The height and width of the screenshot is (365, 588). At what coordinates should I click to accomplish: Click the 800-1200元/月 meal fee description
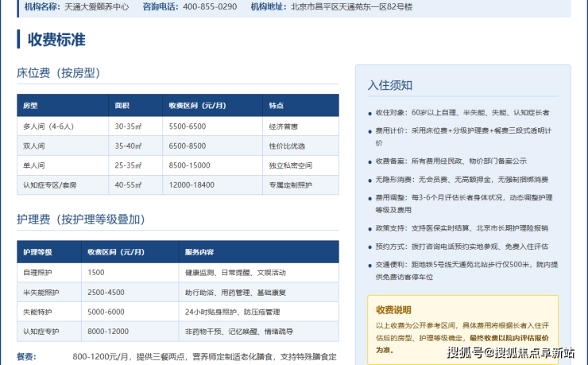pyautogui.click(x=205, y=356)
